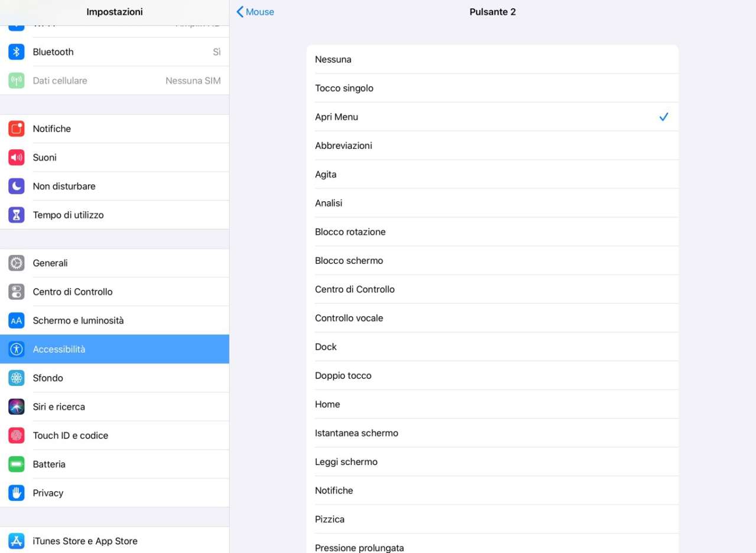
Task: Select Analisi action
Action: [x=493, y=203]
